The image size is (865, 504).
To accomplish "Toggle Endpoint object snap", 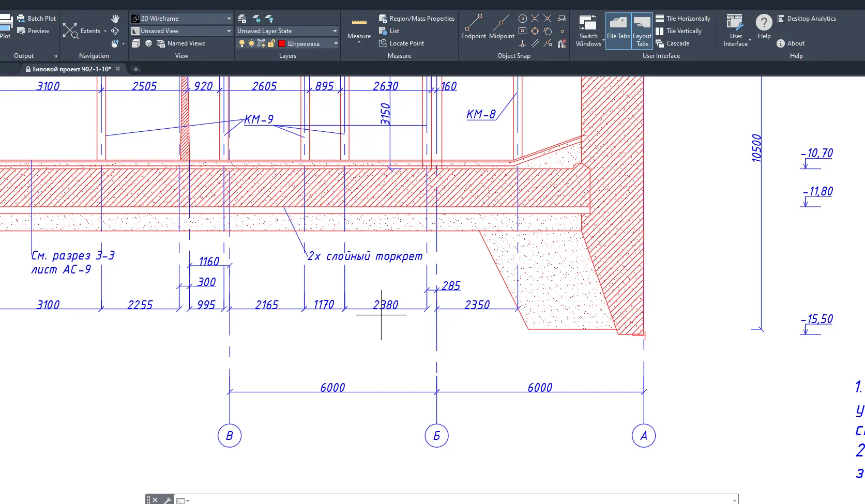I will (x=473, y=27).
